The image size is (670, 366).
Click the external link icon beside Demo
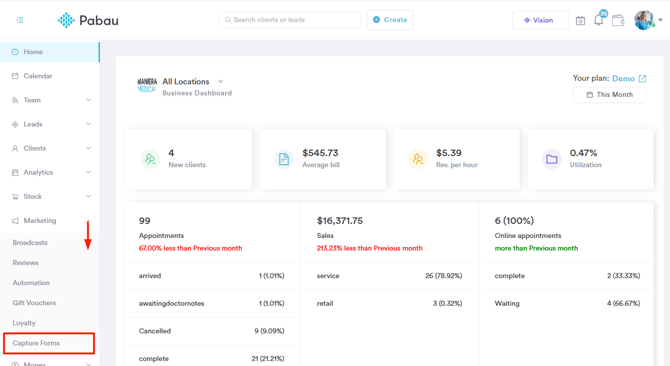642,79
